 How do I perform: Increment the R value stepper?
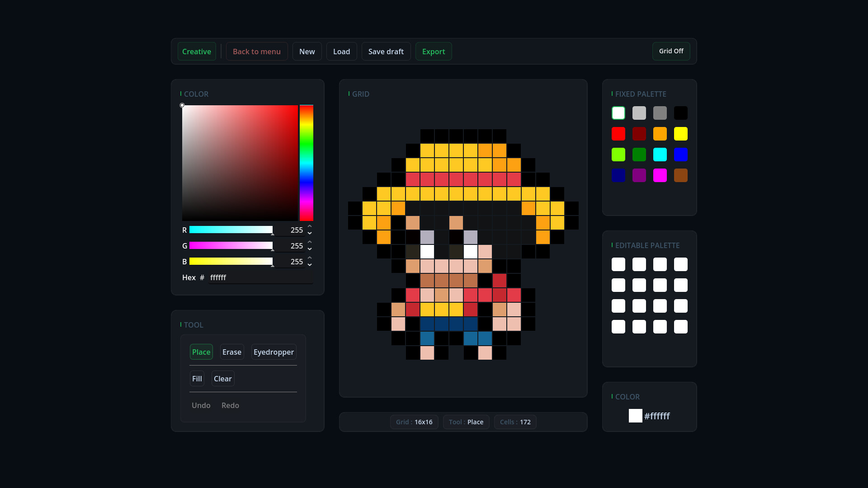(x=309, y=226)
